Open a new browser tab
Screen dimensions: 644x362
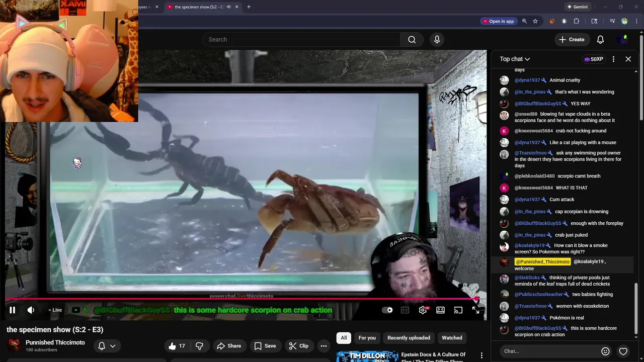[249, 7]
